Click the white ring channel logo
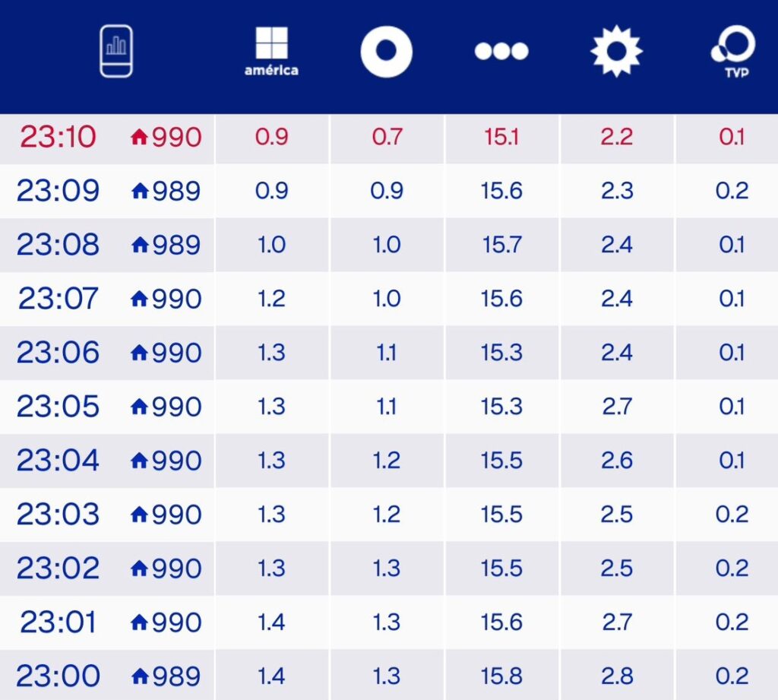The height and width of the screenshot is (700, 778). coord(386,52)
